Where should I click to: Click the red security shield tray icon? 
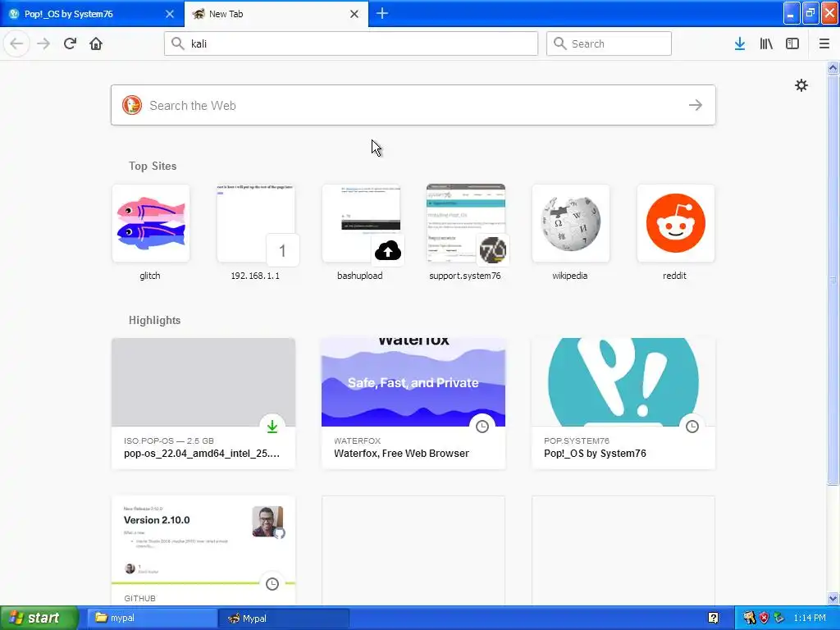[764, 618]
